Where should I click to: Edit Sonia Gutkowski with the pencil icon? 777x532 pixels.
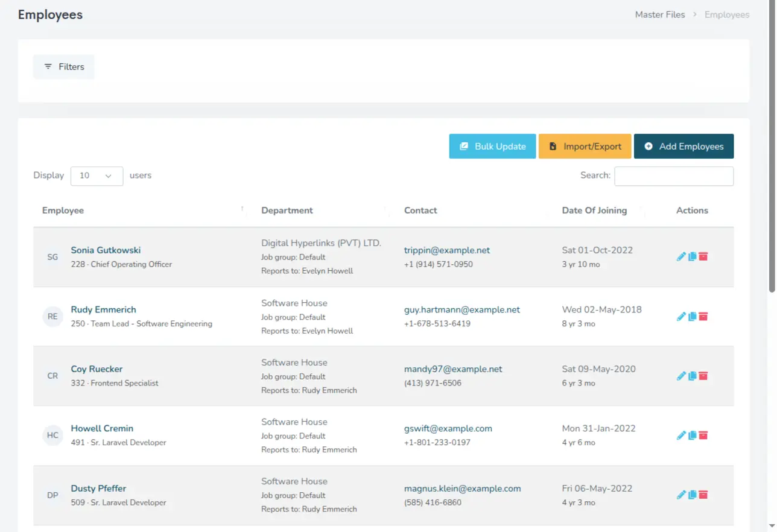(682, 257)
